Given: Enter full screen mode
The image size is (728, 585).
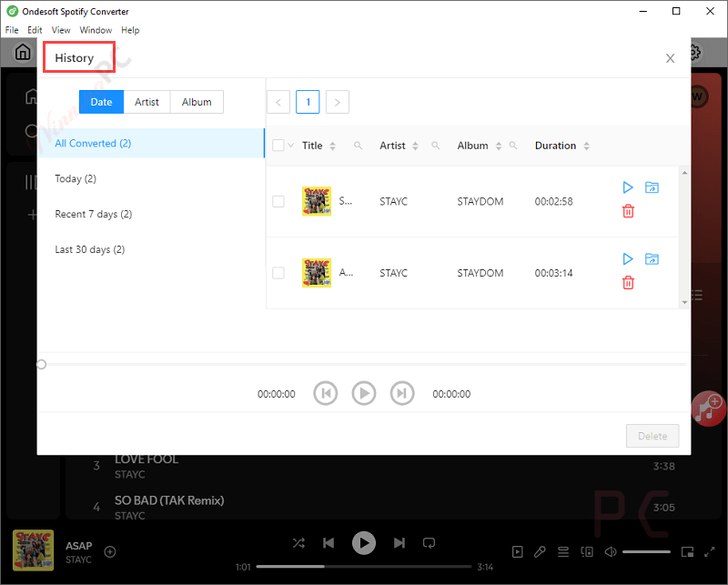Looking at the screenshot, I should (x=710, y=552).
